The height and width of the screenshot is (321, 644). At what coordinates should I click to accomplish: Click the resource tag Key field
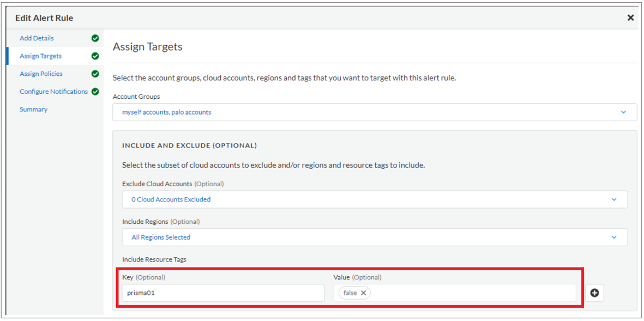pos(222,293)
